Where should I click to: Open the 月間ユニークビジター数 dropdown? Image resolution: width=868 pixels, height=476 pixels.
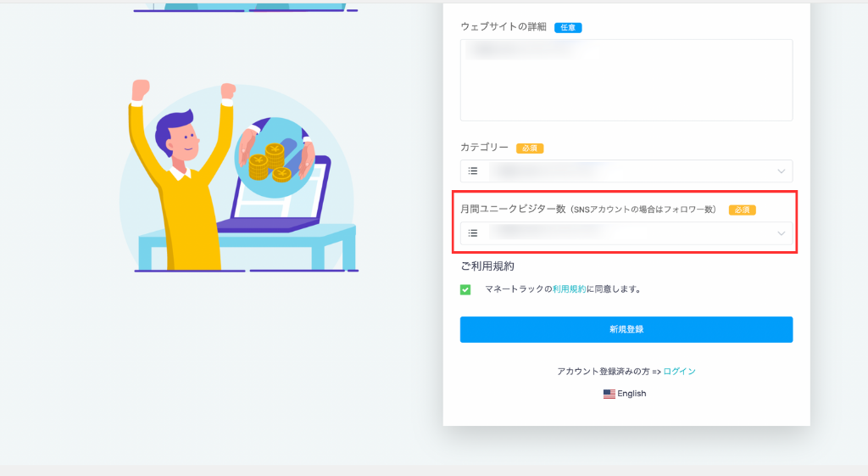point(626,233)
